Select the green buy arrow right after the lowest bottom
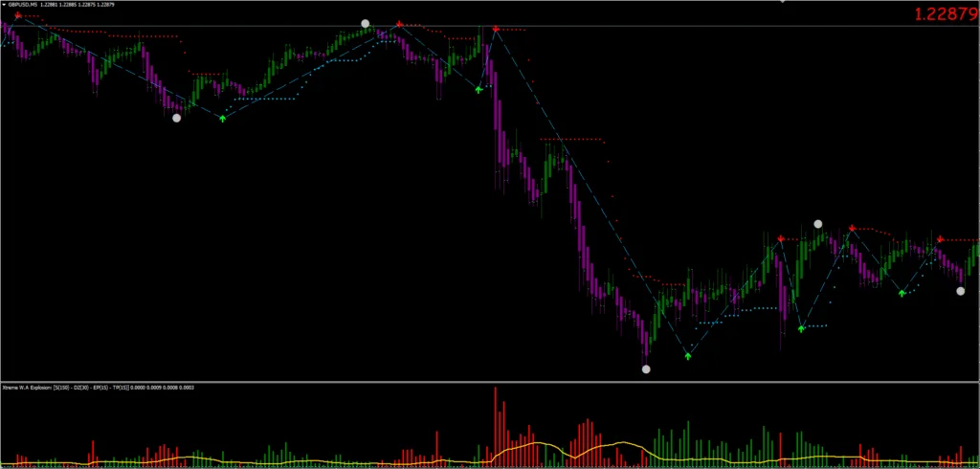 tap(688, 356)
